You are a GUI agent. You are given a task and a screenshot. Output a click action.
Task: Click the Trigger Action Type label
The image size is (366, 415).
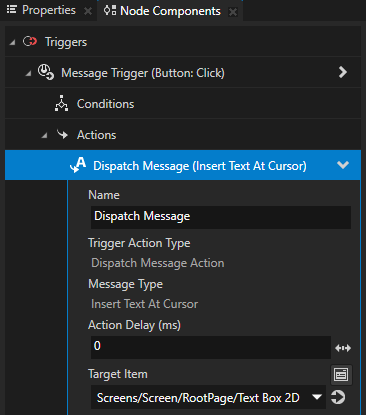click(x=139, y=243)
